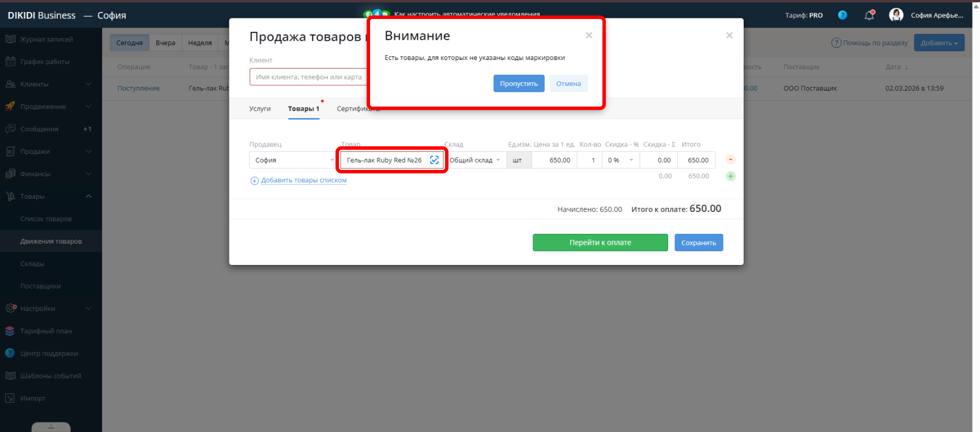Click the quantity Кол-во input field
The width and height of the screenshot is (980, 432).
590,160
